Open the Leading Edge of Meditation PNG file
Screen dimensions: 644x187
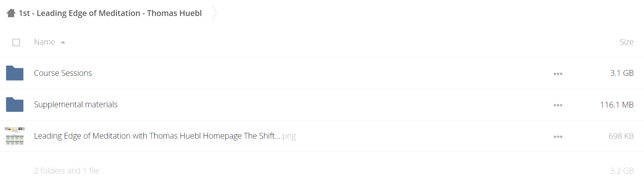point(165,136)
